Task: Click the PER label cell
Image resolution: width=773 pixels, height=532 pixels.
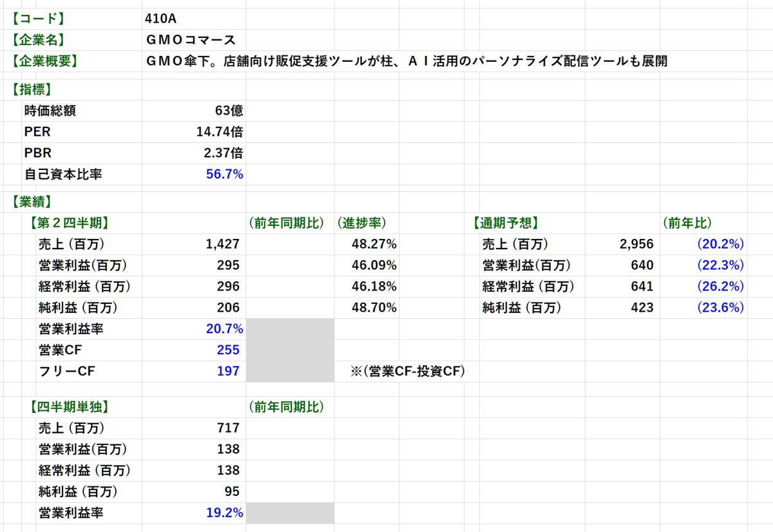Action: (x=37, y=132)
